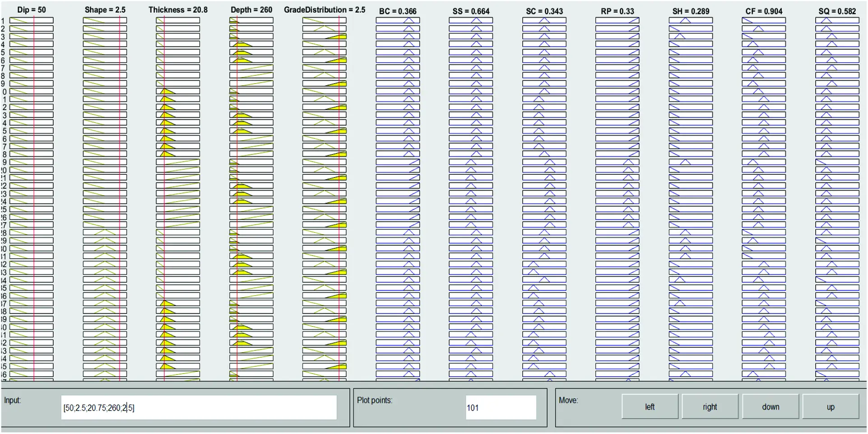868x434 pixels.
Task: Click the Thickness = 20.8 column header
Action: click(x=178, y=9)
